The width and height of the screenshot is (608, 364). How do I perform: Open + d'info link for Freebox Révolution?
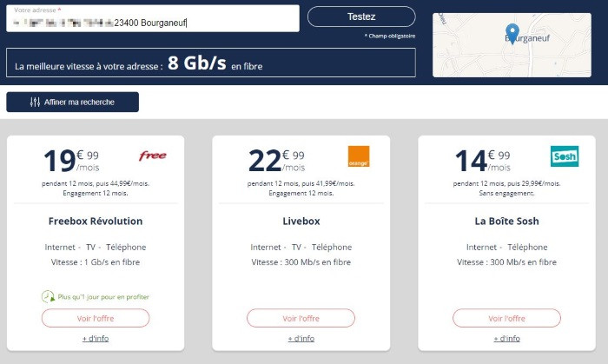coord(96,339)
